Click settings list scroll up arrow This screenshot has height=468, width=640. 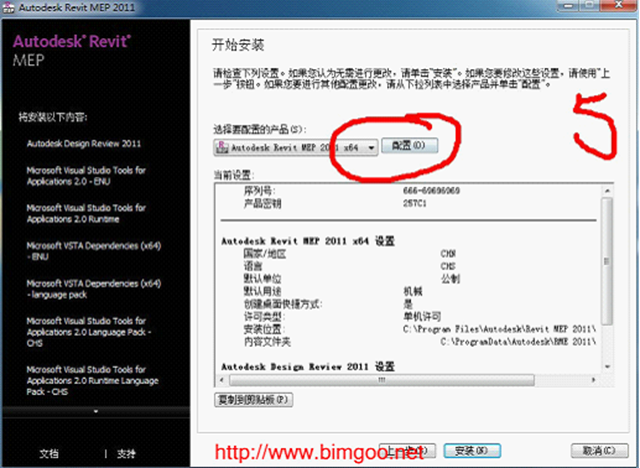tap(607, 191)
